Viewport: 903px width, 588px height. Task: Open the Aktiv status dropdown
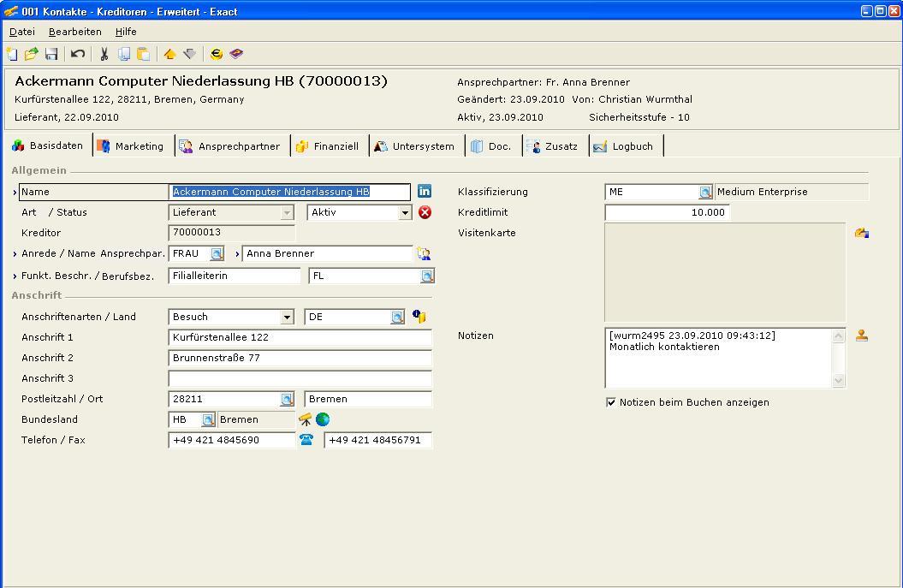tap(406, 213)
